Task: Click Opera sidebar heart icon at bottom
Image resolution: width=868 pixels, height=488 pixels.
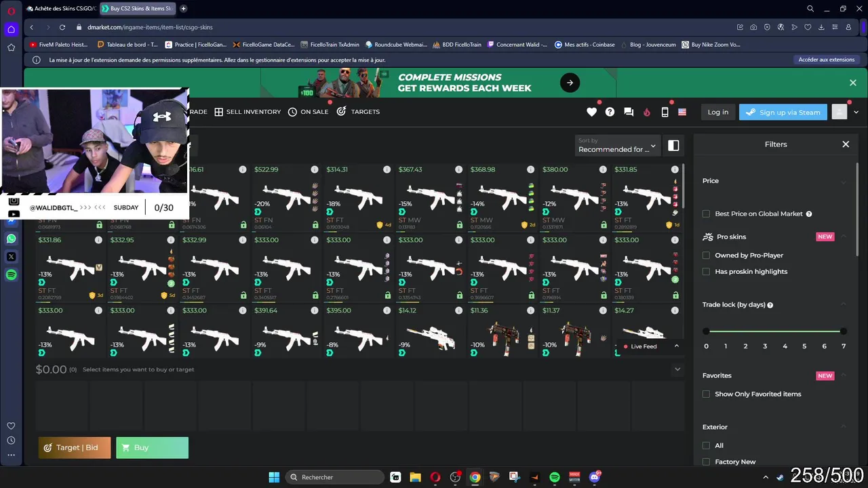Action: 11,426
